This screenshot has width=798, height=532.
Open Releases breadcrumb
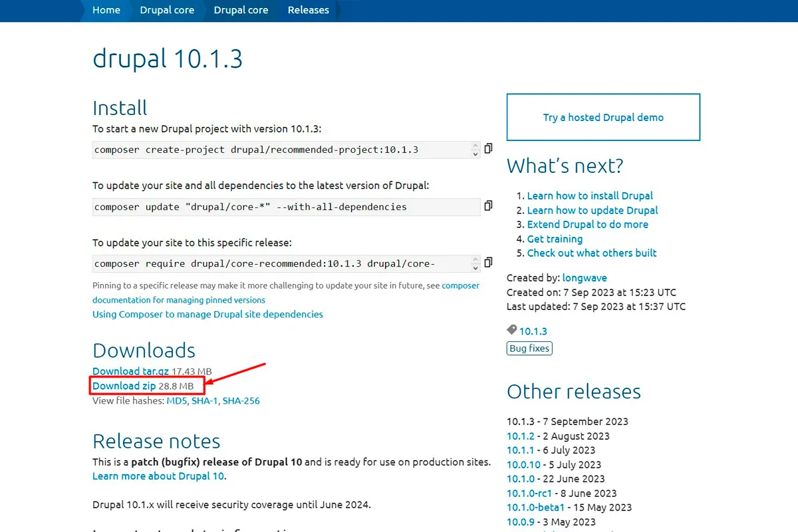point(309,10)
